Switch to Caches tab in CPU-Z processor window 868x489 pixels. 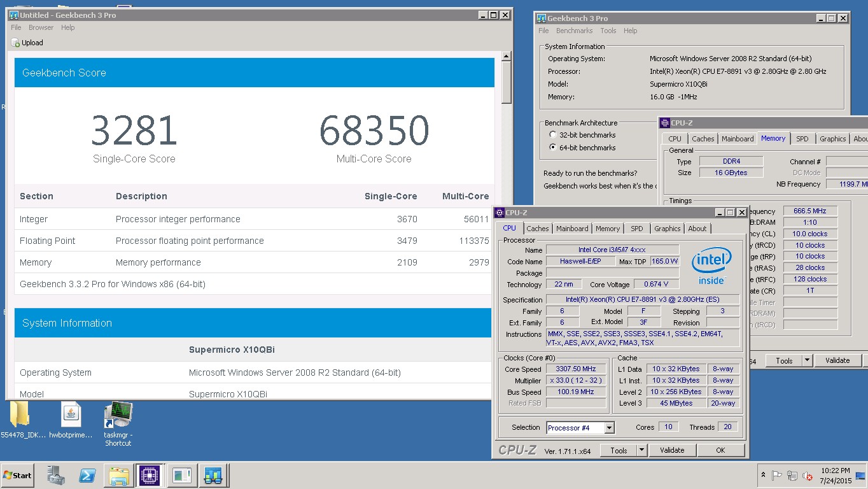pyautogui.click(x=538, y=229)
